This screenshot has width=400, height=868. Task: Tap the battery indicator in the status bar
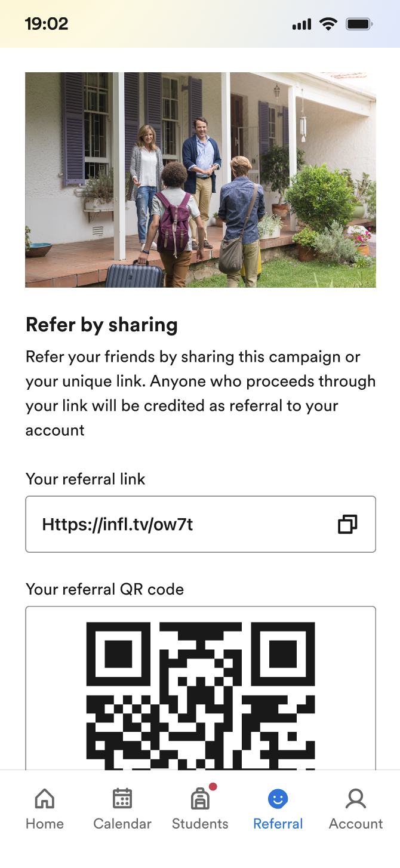(x=359, y=24)
